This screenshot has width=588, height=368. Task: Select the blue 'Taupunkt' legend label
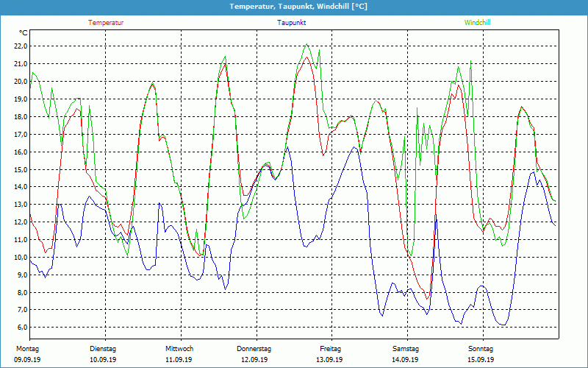click(x=292, y=23)
